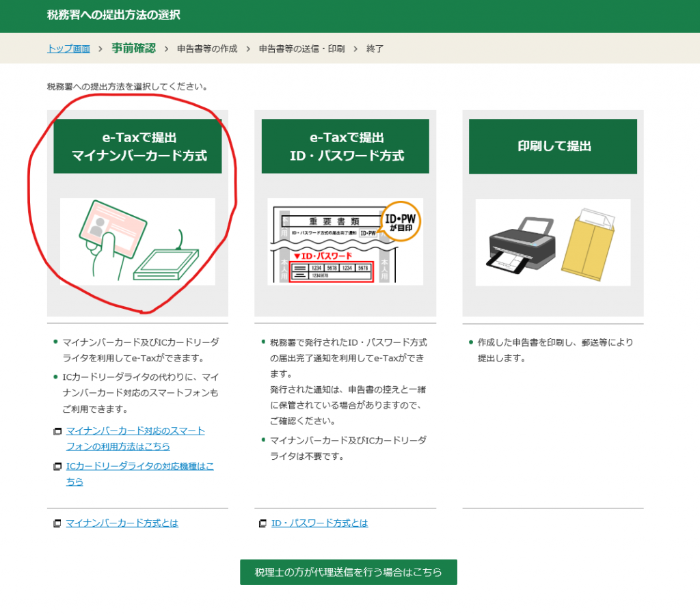Click the 作成した申告書を印刷し description text
700x615 pixels.
(555, 350)
